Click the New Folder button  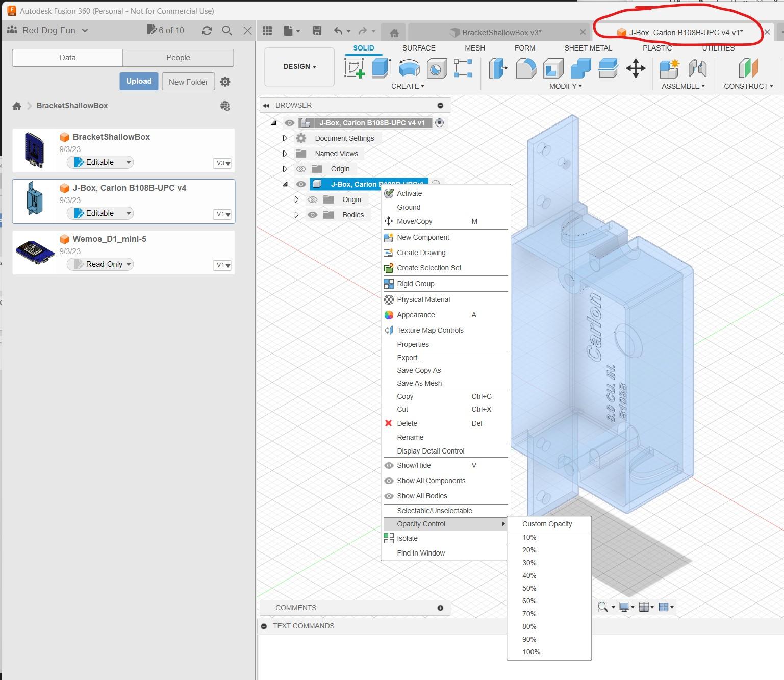point(188,82)
